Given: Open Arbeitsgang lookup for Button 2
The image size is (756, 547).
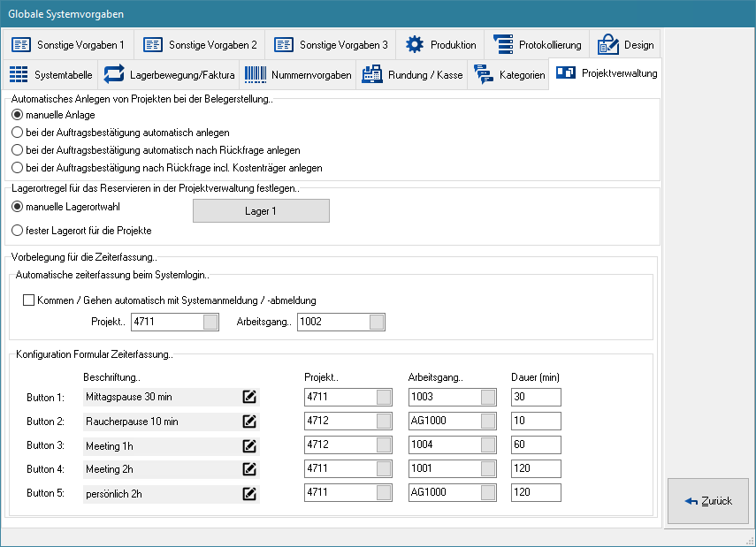Looking at the screenshot, I should pyautogui.click(x=488, y=421).
